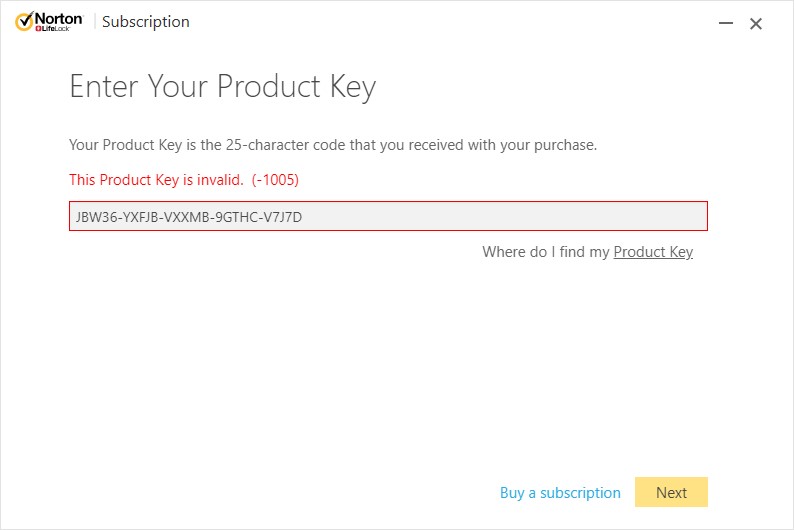The height and width of the screenshot is (530, 794).
Task: Click the yellow Next button
Action: [x=671, y=492]
